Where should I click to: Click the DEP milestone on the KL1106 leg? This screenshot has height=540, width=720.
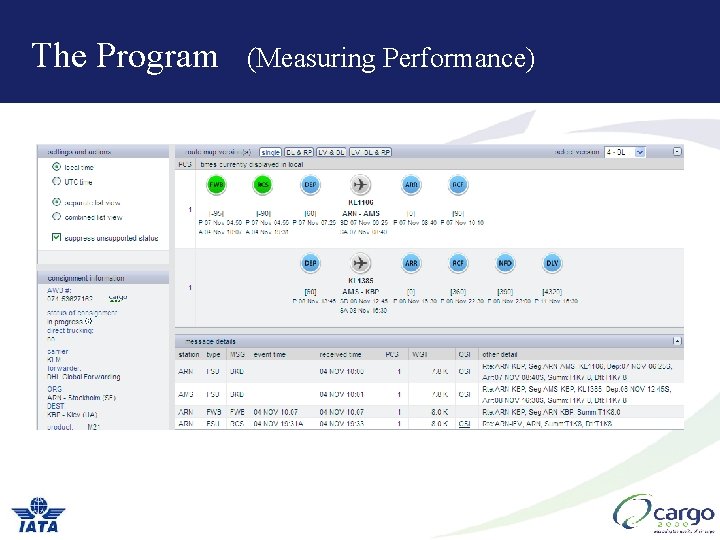click(310, 185)
